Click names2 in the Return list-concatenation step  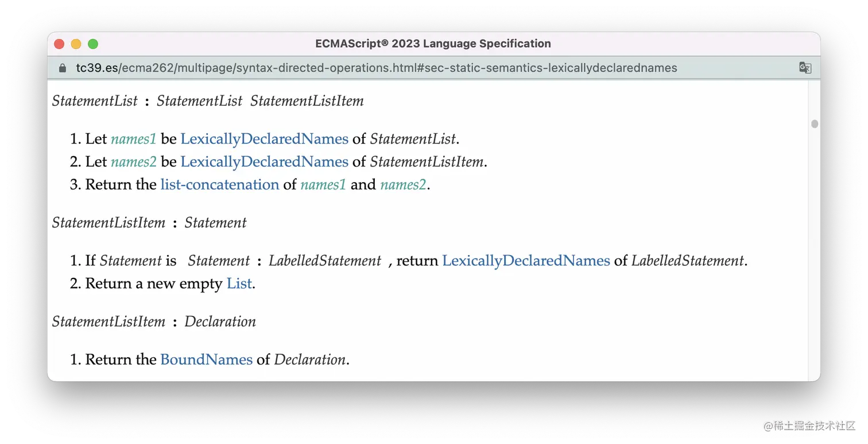click(403, 184)
